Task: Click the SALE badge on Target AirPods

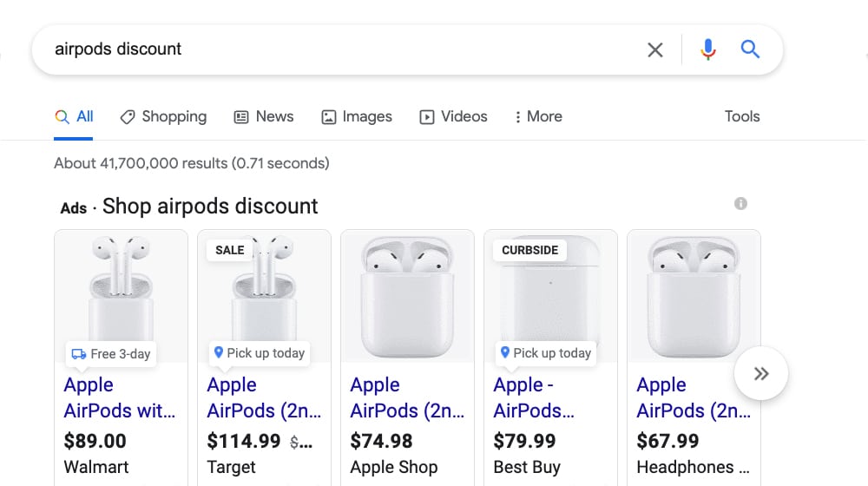Action: 229,250
